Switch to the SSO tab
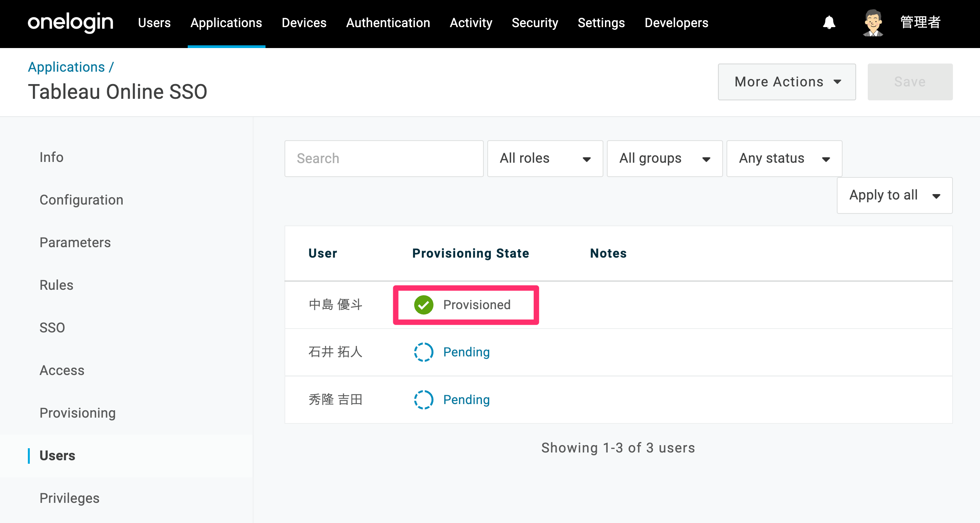The height and width of the screenshot is (523, 980). (x=52, y=328)
